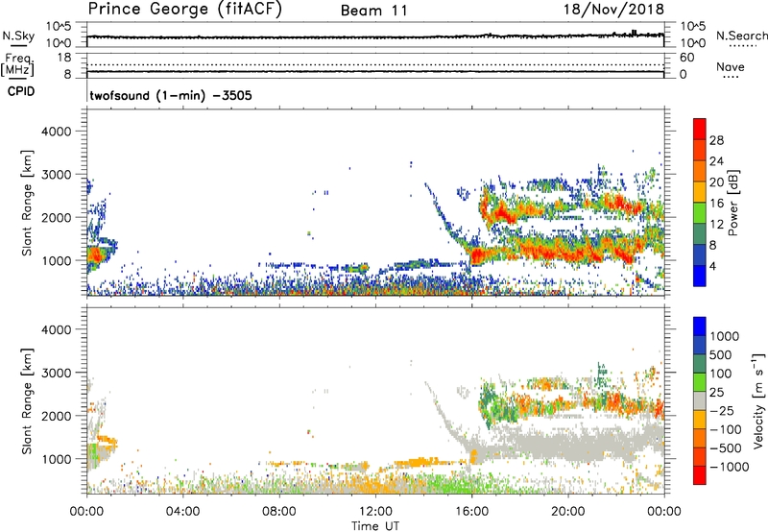Click the '20:00' time axis label
768x532 pixels.
point(567,512)
